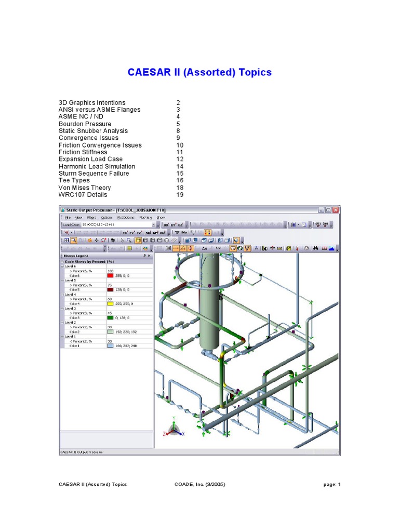Click the red Color6 swatch
Image resolution: width=399 pixels, height=532 pixels.
coord(110,275)
